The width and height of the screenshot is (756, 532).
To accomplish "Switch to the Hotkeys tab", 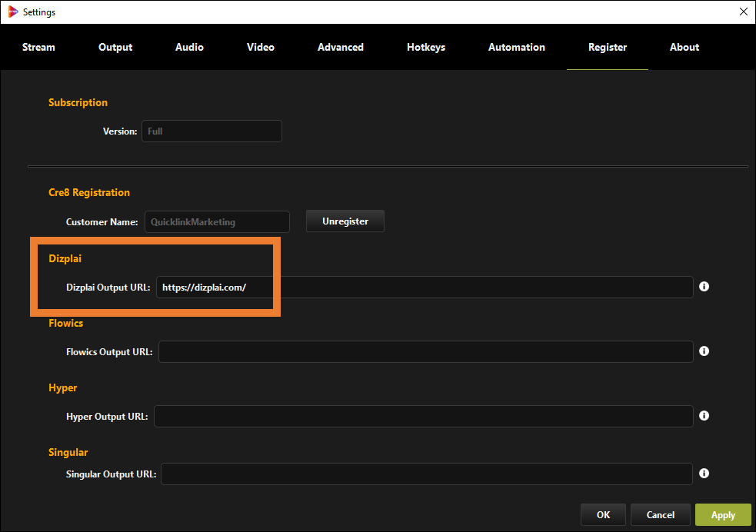I will click(x=426, y=47).
